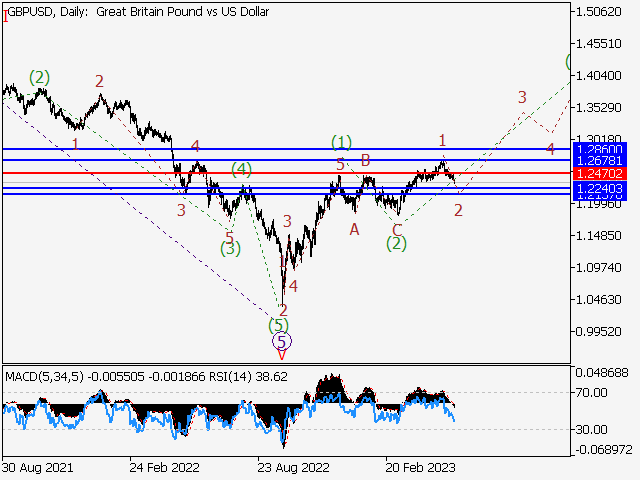Select the green (5) wave label
This screenshot has width=640, height=480.
(x=279, y=325)
